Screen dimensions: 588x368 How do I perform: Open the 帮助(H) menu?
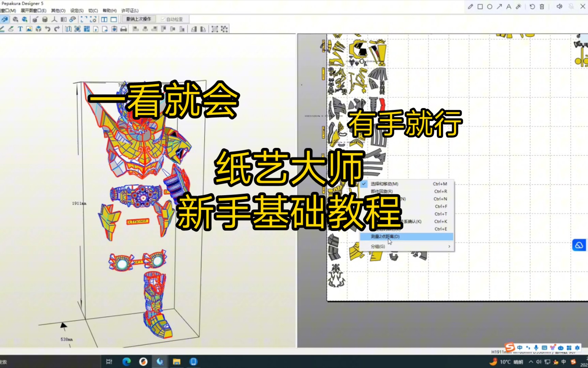[x=110, y=11]
